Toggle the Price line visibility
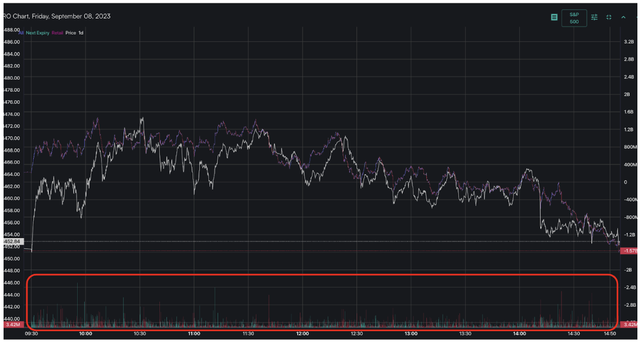The height and width of the screenshot is (344, 644). pos(70,32)
